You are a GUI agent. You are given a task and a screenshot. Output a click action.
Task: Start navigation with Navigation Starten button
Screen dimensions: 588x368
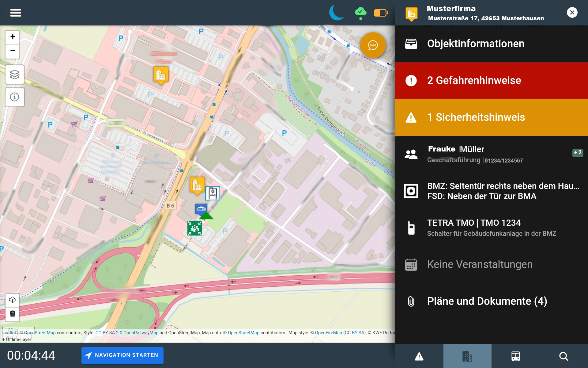click(122, 355)
